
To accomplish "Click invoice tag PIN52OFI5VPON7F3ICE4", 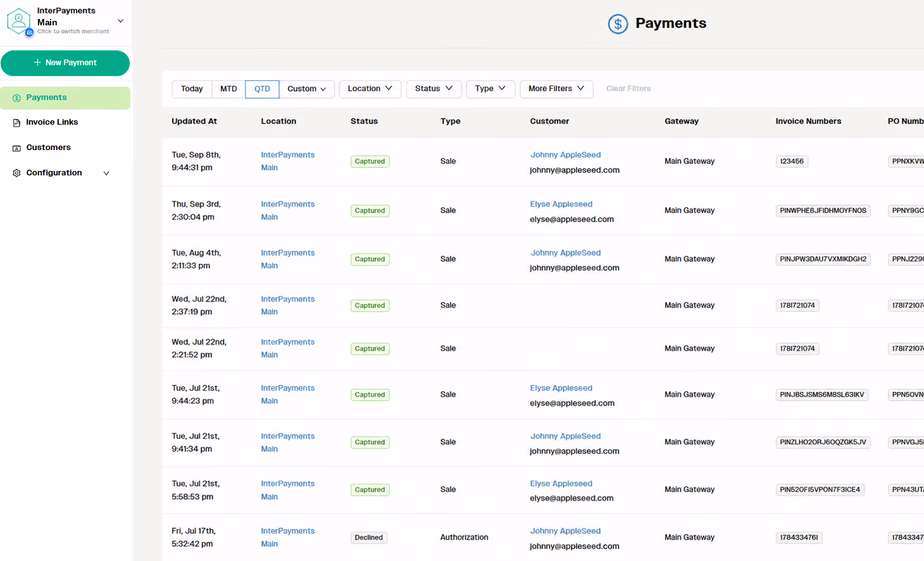I will pyautogui.click(x=820, y=490).
